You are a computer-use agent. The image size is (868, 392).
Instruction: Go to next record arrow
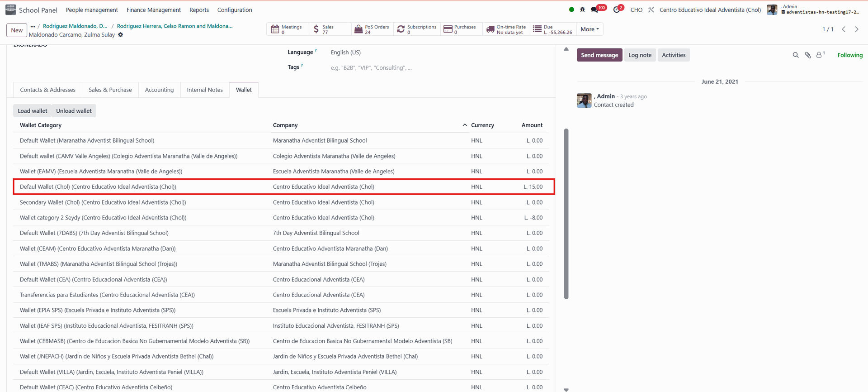[857, 29]
